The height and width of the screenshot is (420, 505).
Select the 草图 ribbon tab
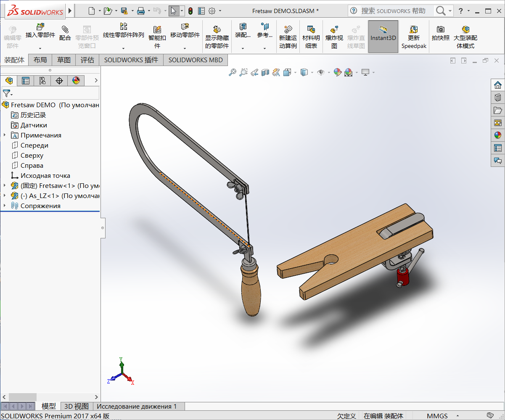click(64, 60)
